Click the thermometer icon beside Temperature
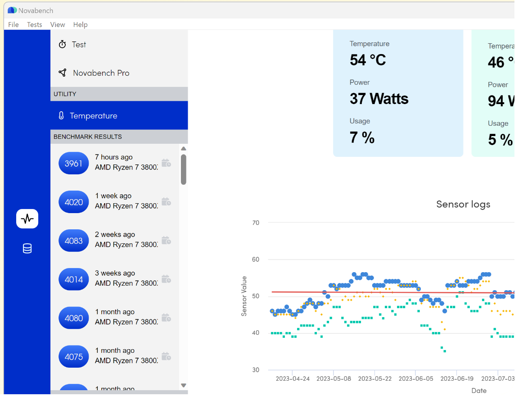Image resolution: width=532 pixels, height=401 pixels. (61, 116)
